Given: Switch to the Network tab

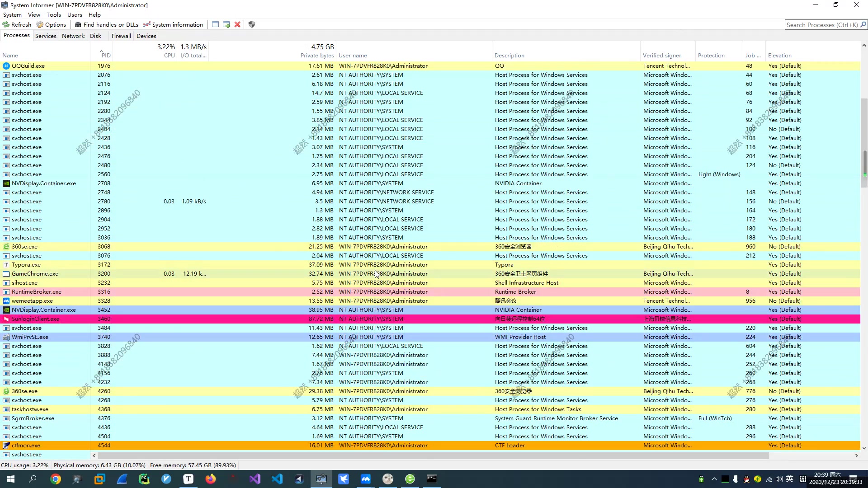Looking at the screenshot, I should pos(73,36).
